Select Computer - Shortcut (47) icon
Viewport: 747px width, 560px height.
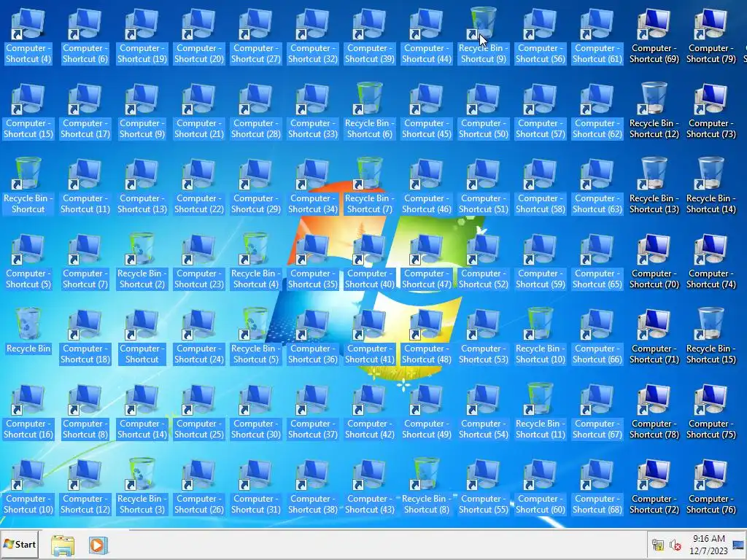point(426,262)
